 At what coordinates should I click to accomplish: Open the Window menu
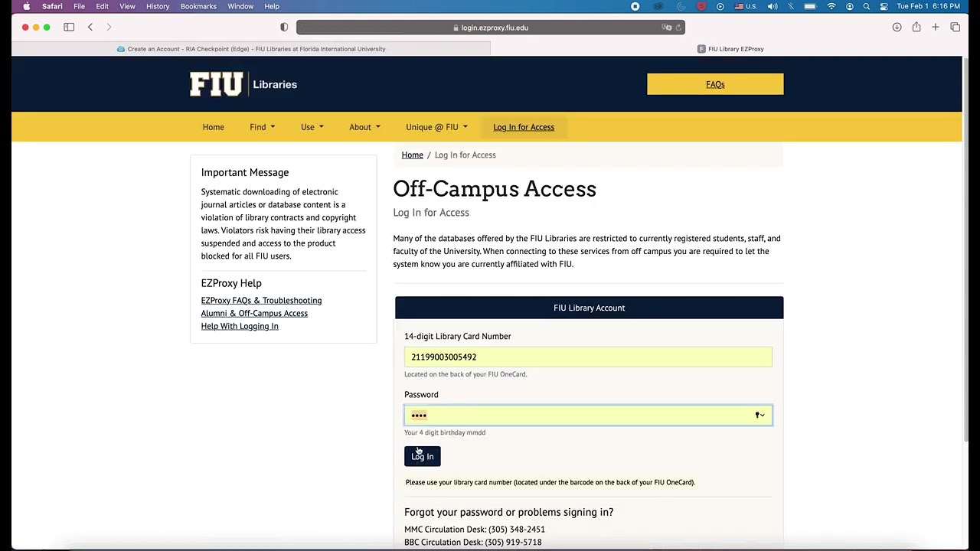[x=240, y=6]
